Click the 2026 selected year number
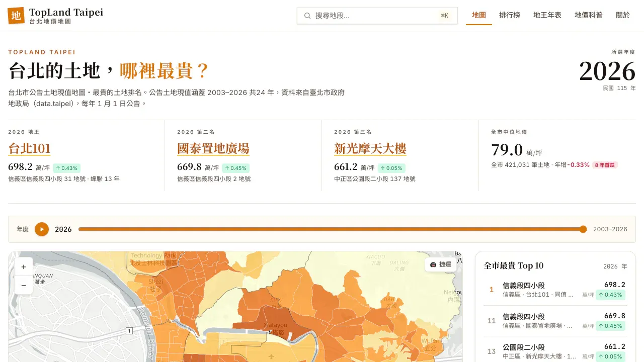The height and width of the screenshot is (362, 644). pyautogui.click(x=607, y=71)
